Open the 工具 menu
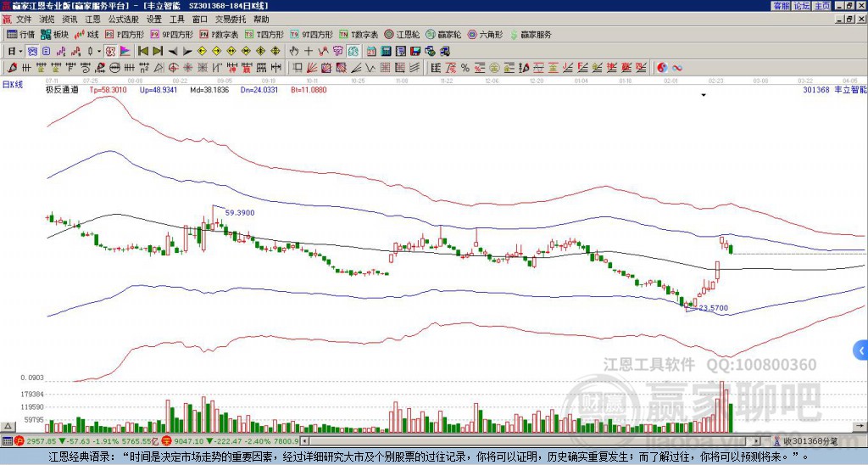This screenshot has height=465, width=868. click(x=177, y=20)
